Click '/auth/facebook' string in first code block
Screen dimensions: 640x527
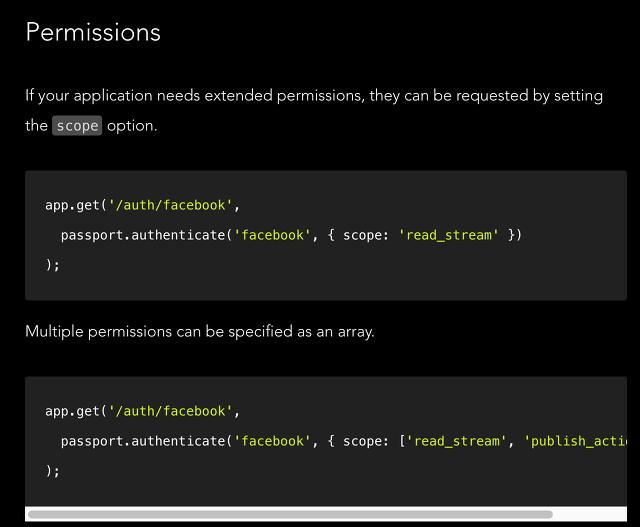click(x=171, y=205)
